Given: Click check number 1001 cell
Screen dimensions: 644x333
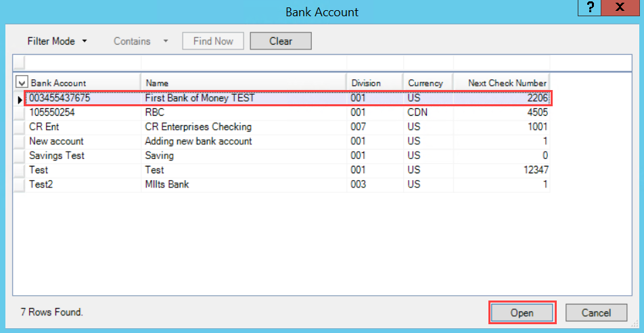Looking at the screenshot, I should point(502,127).
